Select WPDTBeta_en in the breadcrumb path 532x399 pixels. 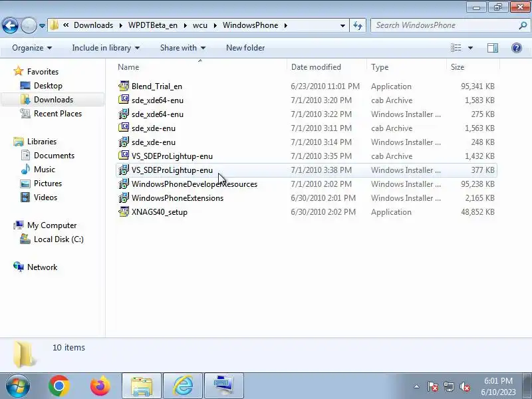(153, 25)
